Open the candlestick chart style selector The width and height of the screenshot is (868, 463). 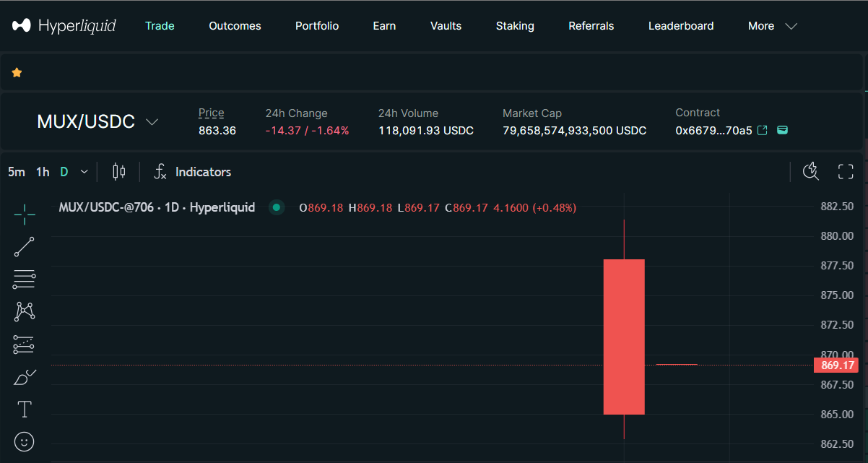(x=119, y=172)
